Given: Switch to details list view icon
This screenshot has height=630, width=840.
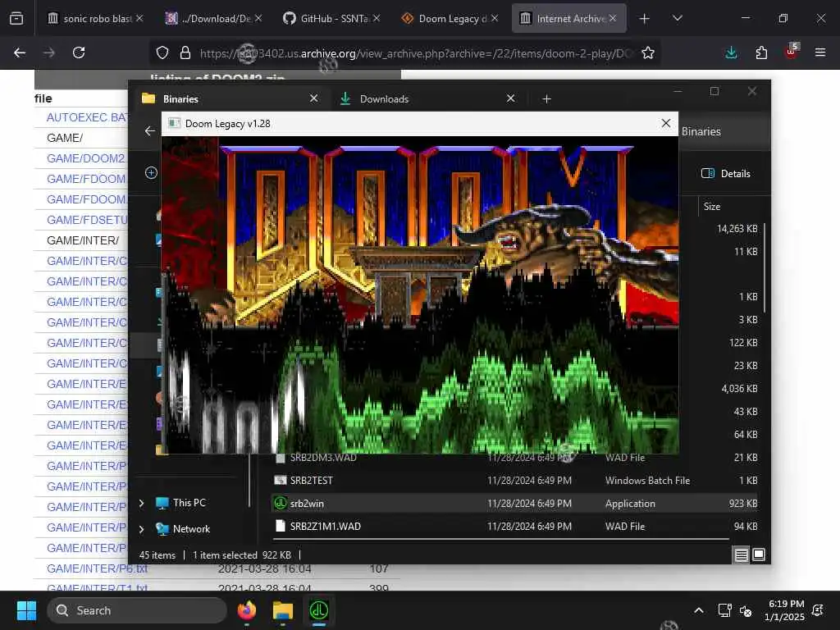Looking at the screenshot, I should tap(741, 555).
